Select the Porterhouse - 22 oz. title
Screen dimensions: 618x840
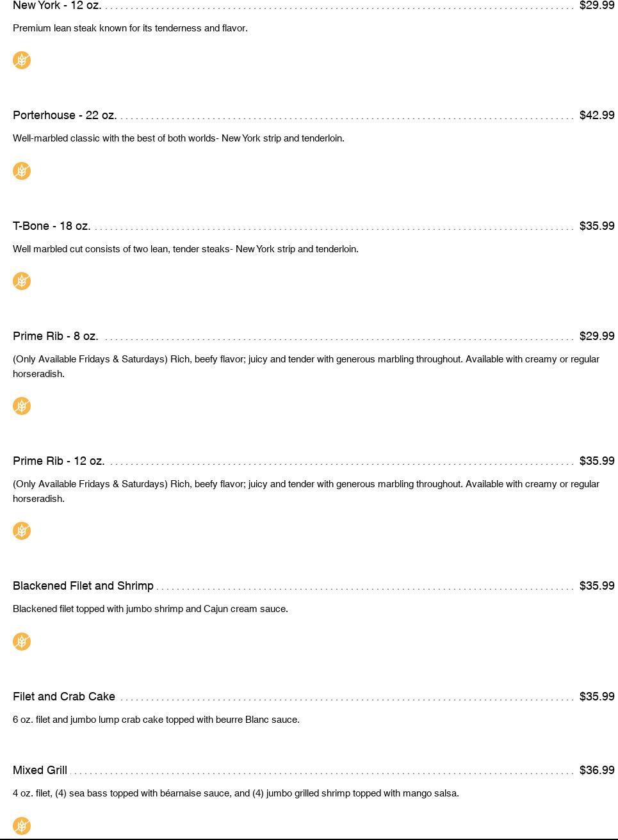tap(65, 115)
